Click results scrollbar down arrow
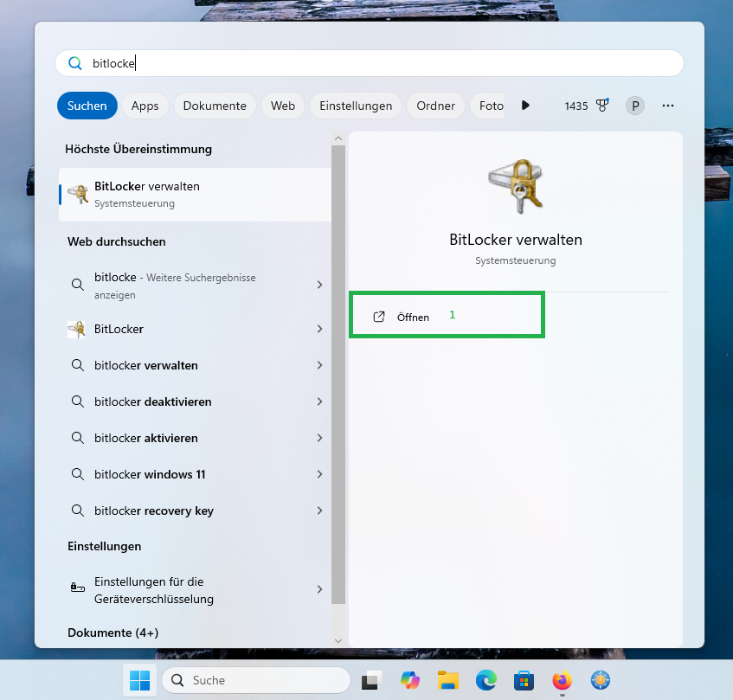 [x=338, y=640]
